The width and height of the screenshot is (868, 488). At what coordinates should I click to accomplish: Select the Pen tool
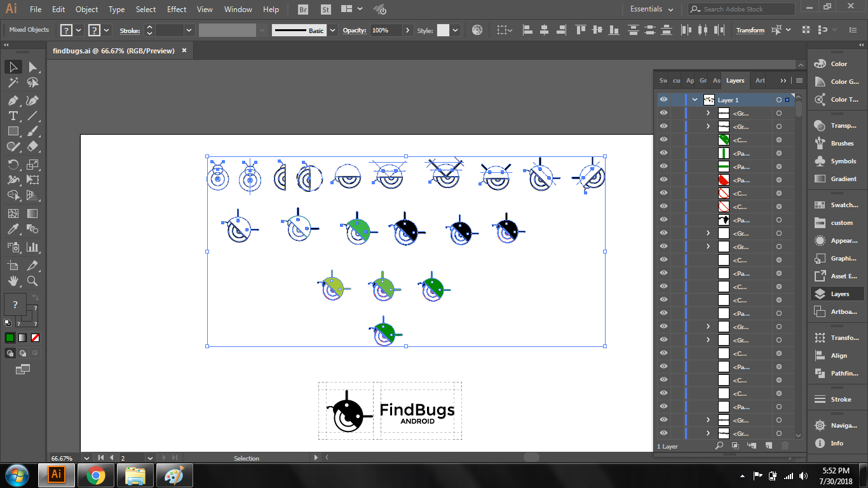coord(13,100)
